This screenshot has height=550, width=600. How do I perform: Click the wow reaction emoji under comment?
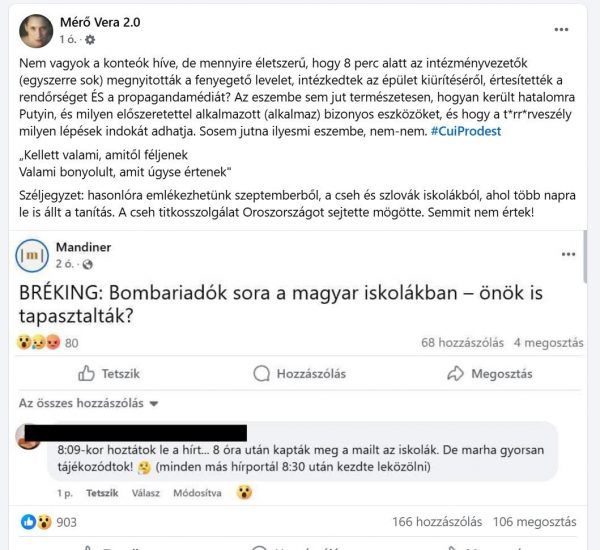244,492
